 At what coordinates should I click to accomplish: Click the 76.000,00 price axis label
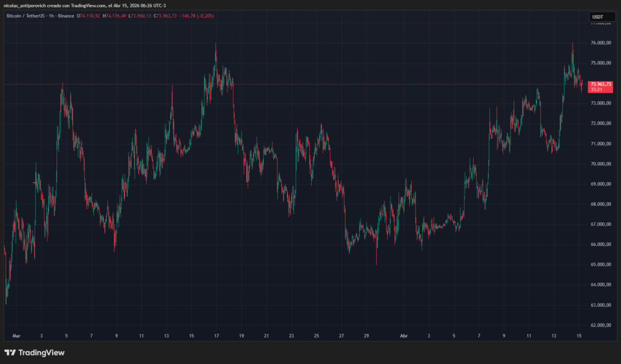[x=600, y=42]
